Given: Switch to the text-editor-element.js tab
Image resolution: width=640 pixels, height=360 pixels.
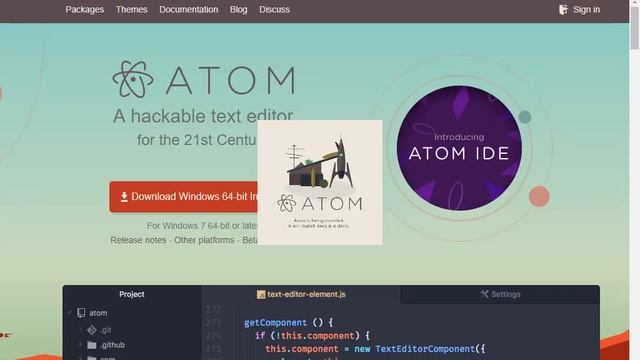Looking at the screenshot, I should (x=301, y=294).
